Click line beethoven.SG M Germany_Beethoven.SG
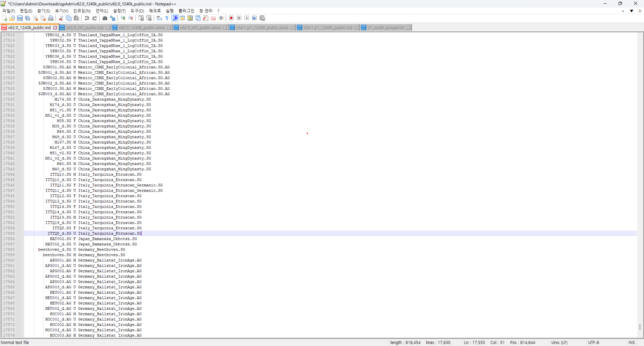The height and width of the screenshot is (346, 644). click(x=84, y=255)
